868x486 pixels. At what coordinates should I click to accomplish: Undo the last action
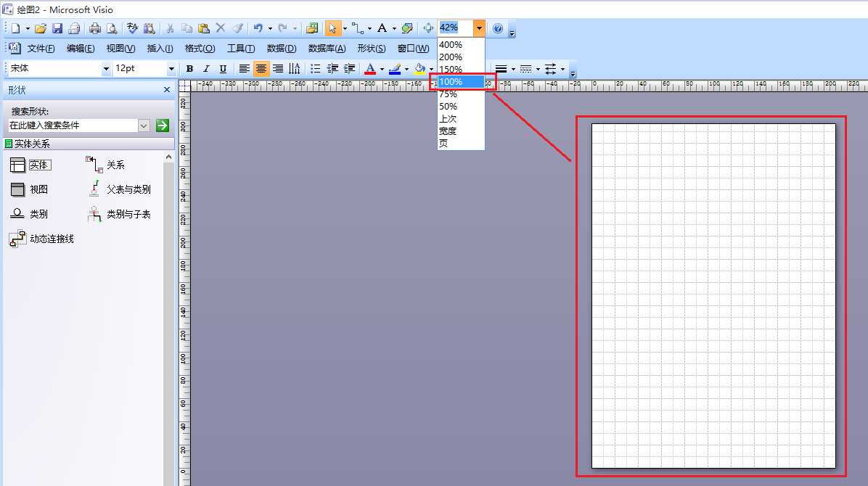[x=258, y=28]
